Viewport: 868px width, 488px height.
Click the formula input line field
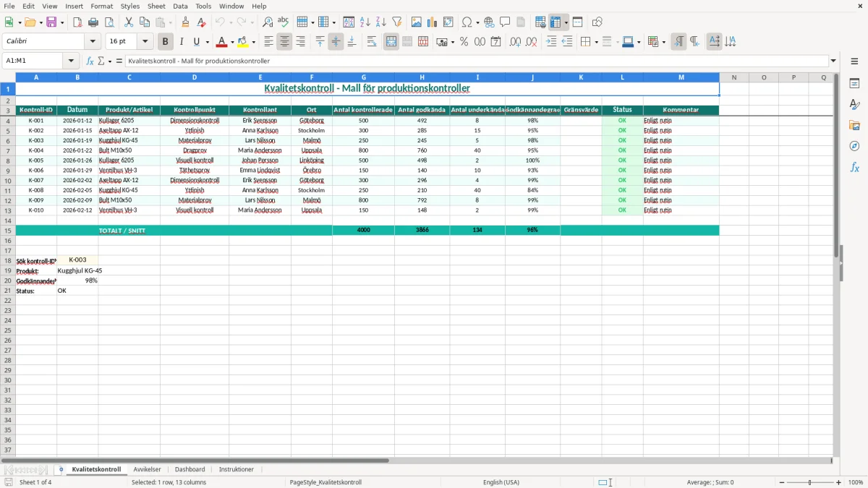click(477, 61)
